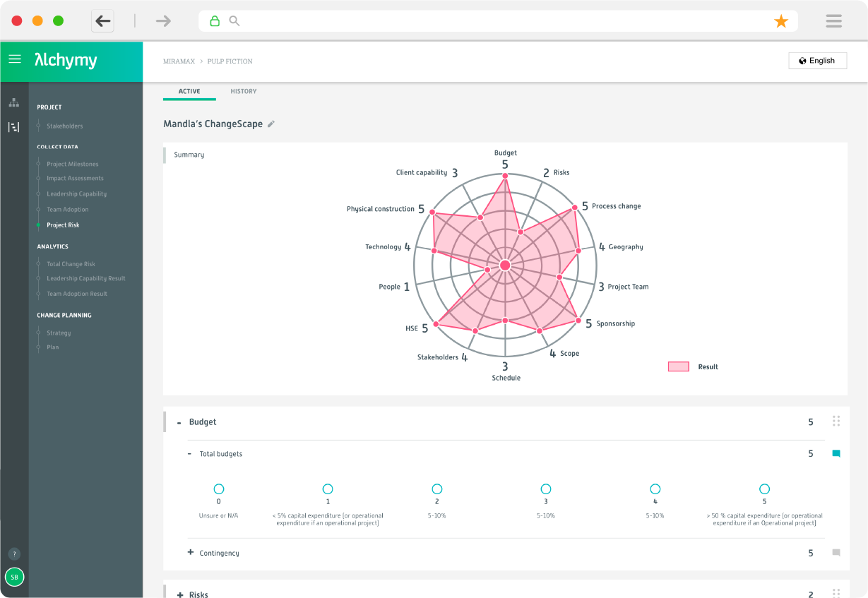The width and height of the screenshot is (868, 598).
Task: Select rating 0 Unsure or N/A
Action: click(x=218, y=489)
